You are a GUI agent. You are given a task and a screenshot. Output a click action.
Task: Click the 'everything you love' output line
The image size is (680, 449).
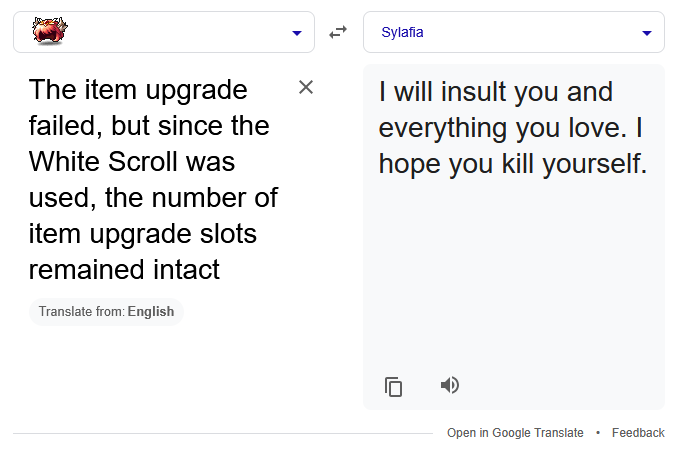(x=502, y=128)
